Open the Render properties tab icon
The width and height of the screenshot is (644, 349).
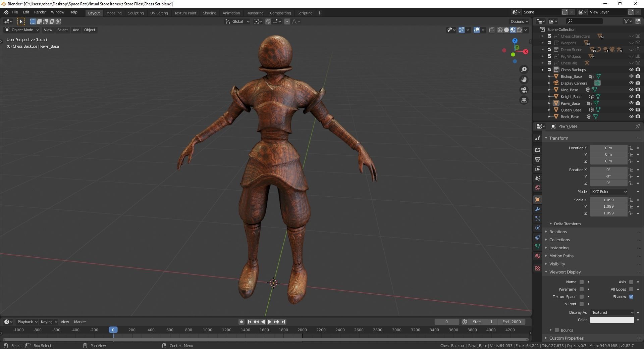(x=538, y=150)
